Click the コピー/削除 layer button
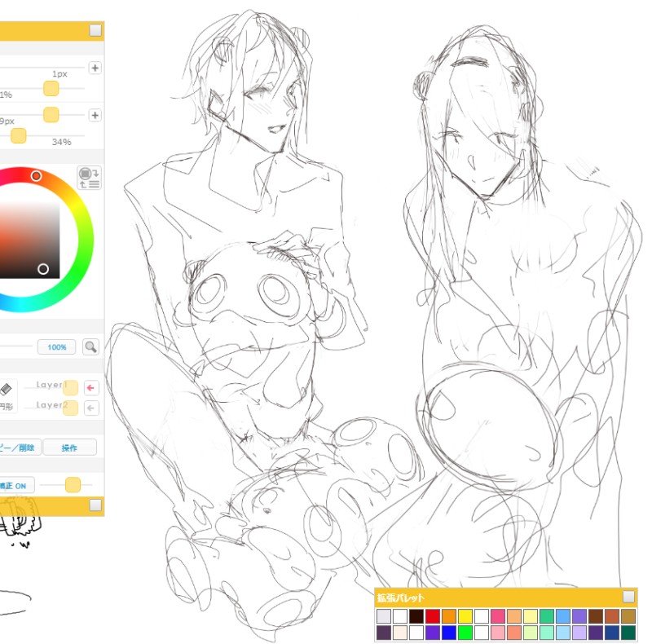652x644 pixels. click(20, 448)
